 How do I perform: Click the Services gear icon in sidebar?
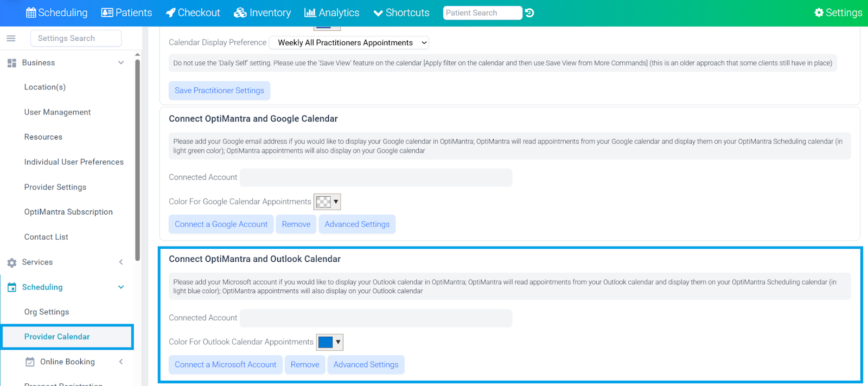tap(12, 262)
